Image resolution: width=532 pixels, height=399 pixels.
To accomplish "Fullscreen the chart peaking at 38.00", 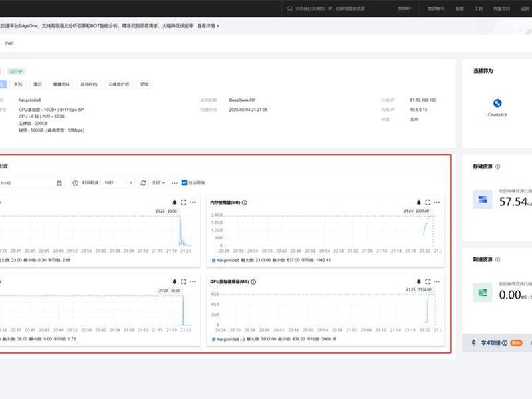I will click(184, 281).
